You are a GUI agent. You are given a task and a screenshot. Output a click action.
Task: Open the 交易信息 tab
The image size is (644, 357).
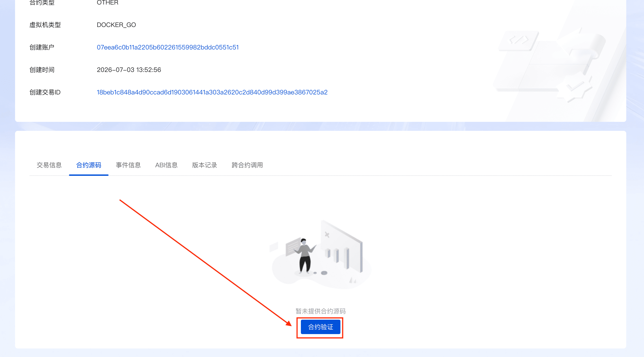click(49, 165)
